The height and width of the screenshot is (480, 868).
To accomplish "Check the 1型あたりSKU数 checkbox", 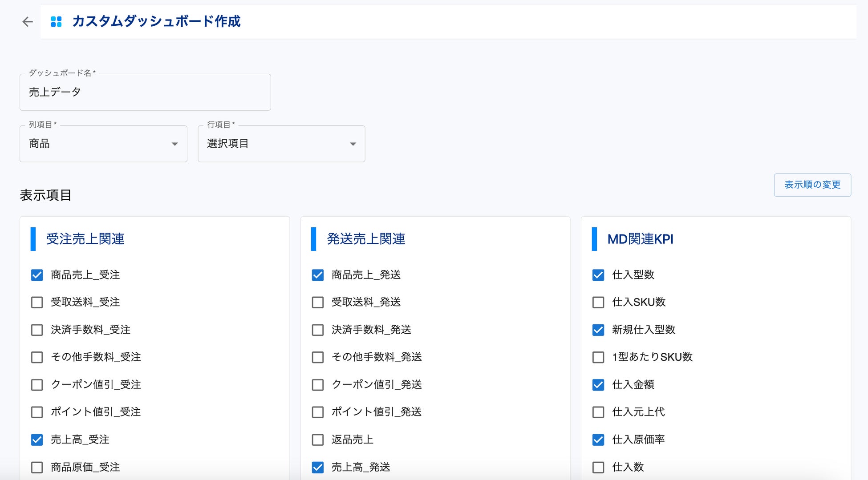I will 598,357.
